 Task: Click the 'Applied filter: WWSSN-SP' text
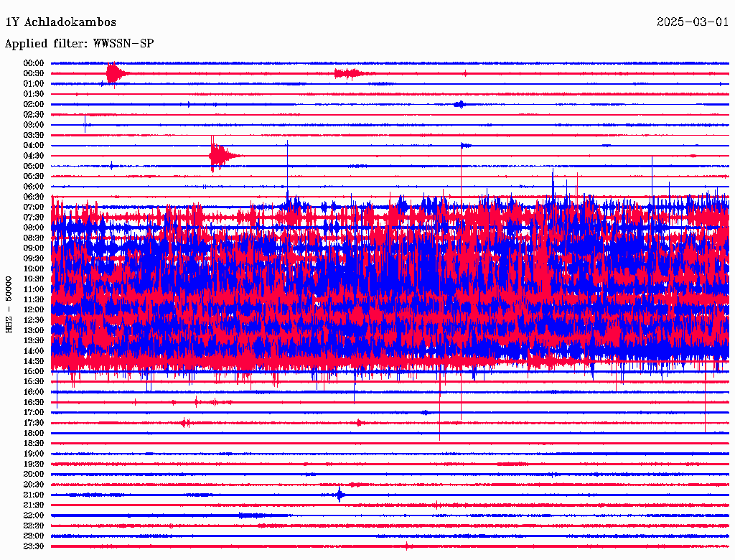tap(79, 44)
